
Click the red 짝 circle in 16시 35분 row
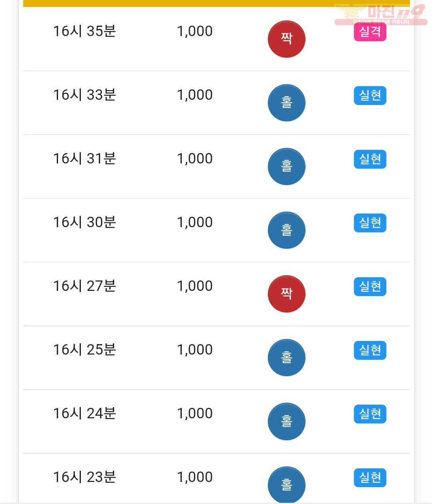coord(286,39)
